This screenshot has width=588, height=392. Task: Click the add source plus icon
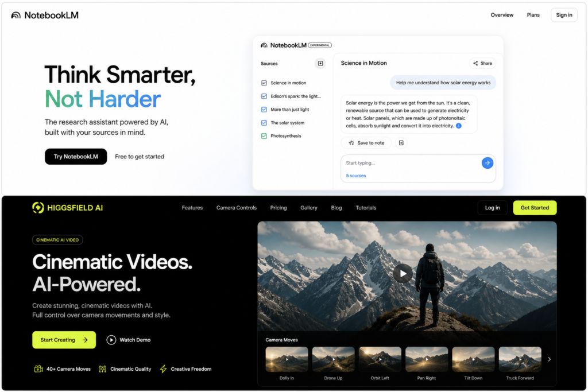(x=320, y=63)
